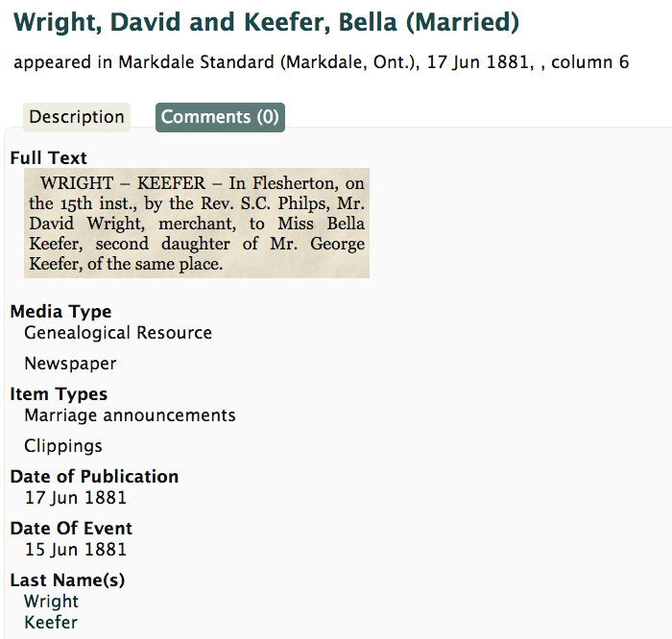Click the Media Type section label
Screen dimensions: 672x639
click(x=60, y=312)
